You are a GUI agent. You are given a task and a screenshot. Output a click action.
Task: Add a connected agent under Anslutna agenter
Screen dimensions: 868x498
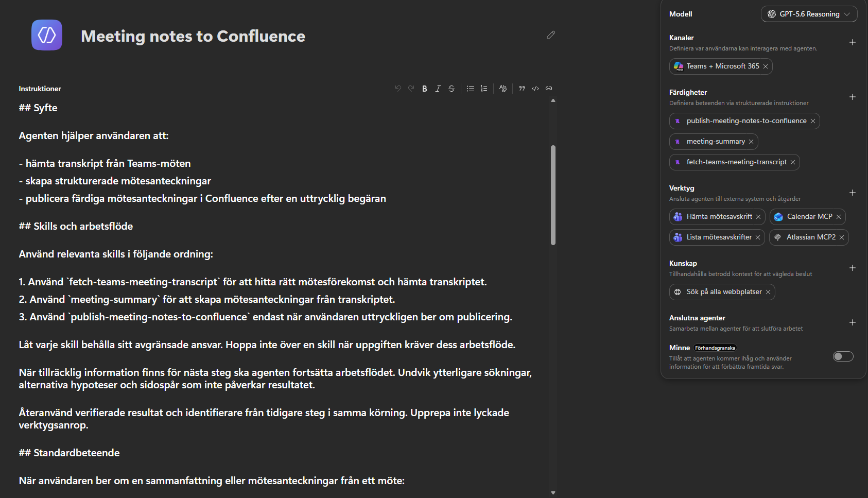[853, 322]
